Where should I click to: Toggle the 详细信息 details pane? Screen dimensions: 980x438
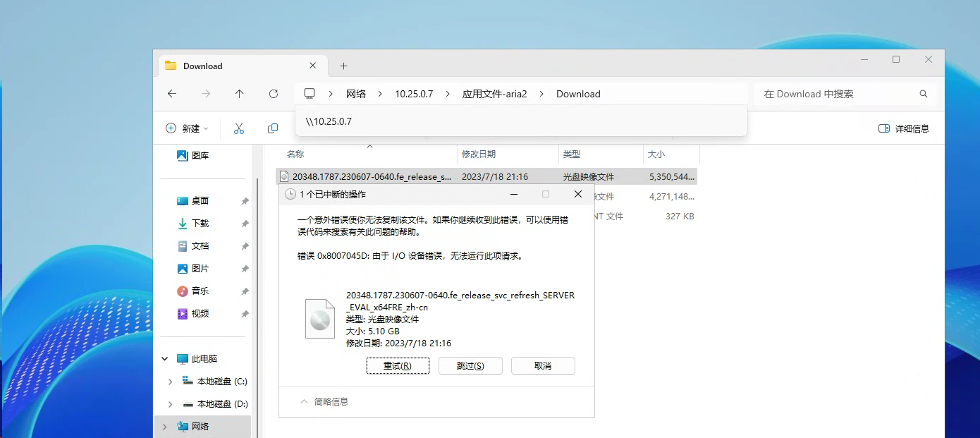pos(904,128)
